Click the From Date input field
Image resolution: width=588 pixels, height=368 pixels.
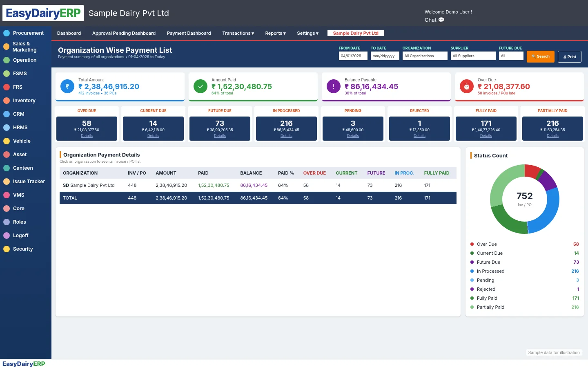353,56
